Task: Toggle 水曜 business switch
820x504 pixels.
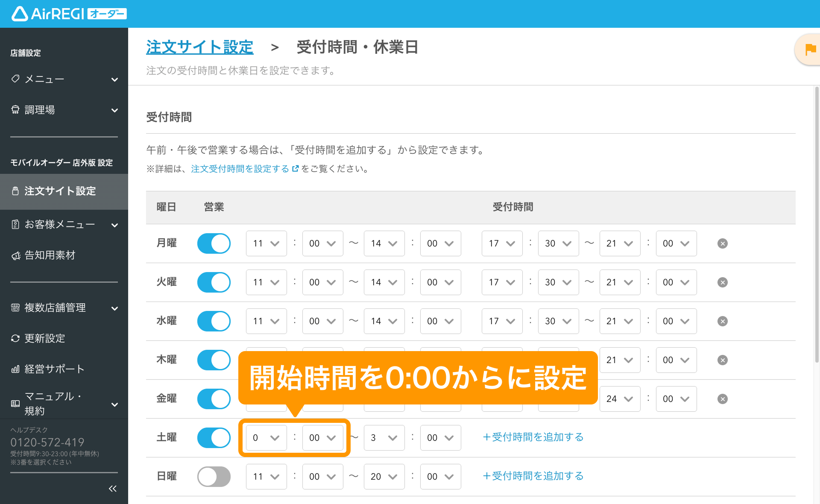Action: (x=214, y=321)
